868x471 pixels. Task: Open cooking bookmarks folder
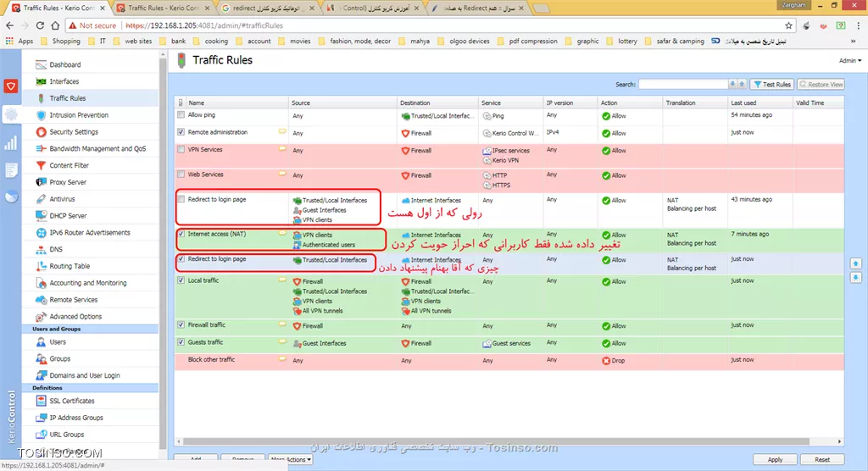point(211,41)
